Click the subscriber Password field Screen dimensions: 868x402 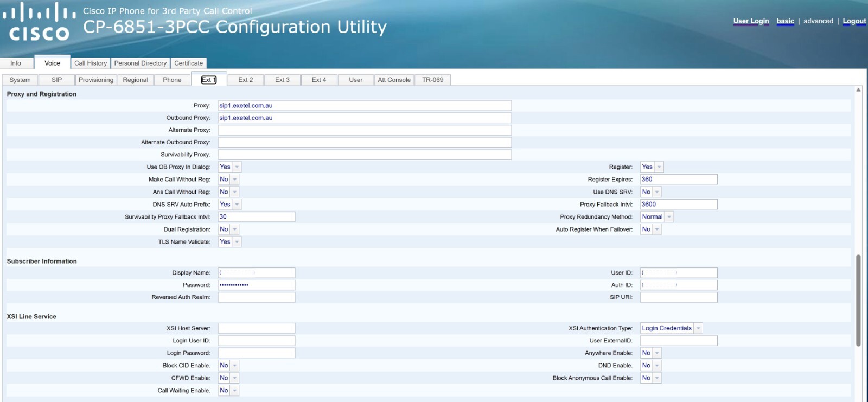coord(257,285)
